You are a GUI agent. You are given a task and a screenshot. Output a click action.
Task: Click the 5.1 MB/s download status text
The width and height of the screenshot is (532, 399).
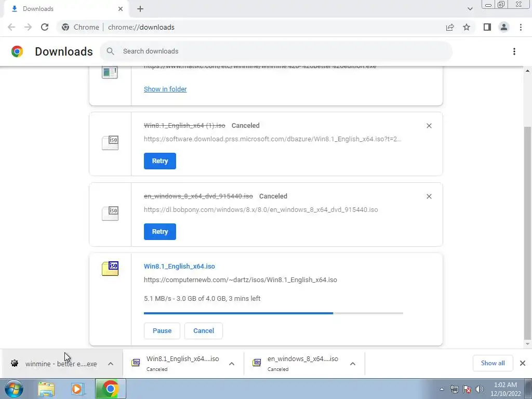202,299
